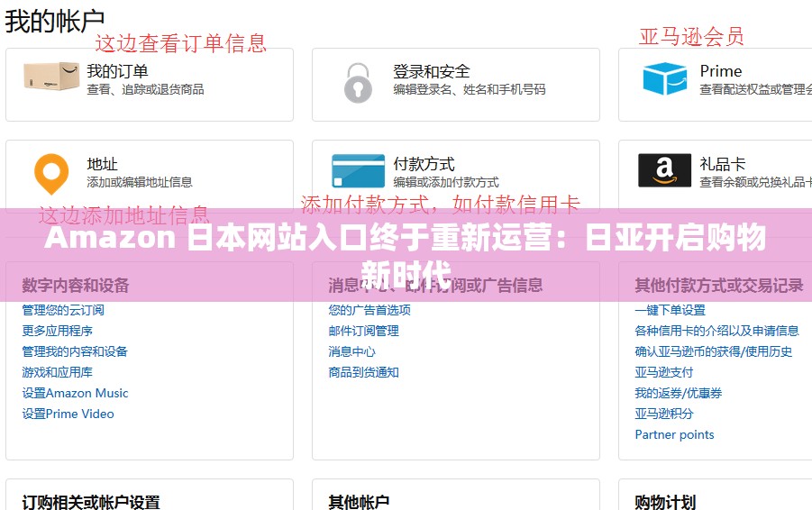Open 登录和安全 card title
The width and height of the screenshot is (812, 510).
[432, 71]
